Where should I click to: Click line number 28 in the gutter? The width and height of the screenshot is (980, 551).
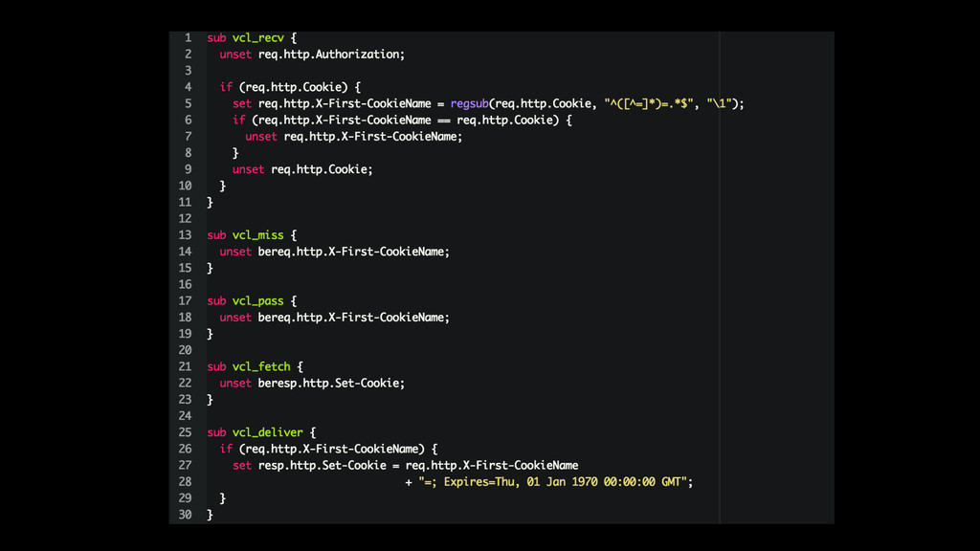(x=185, y=482)
